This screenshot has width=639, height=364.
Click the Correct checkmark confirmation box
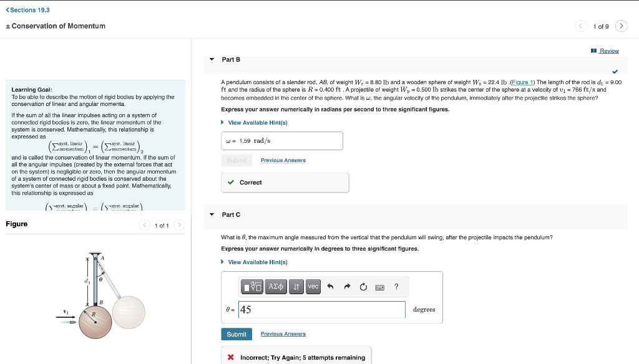click(285, 182)
